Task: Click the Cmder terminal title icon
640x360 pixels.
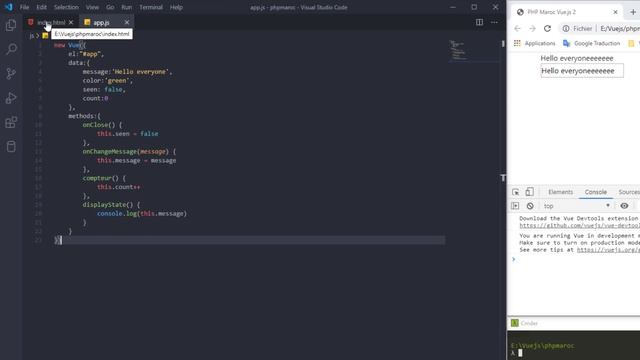Action: 515,323
